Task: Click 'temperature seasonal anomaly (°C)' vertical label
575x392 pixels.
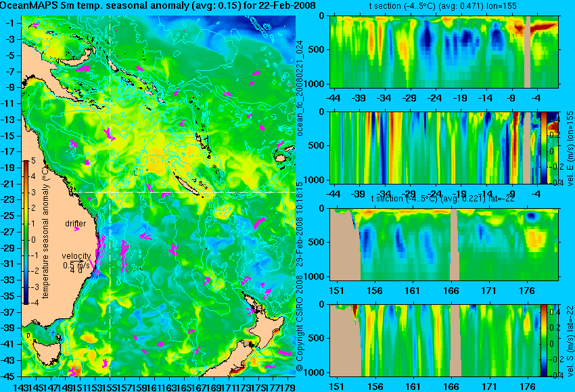Action: click(45, 232)
